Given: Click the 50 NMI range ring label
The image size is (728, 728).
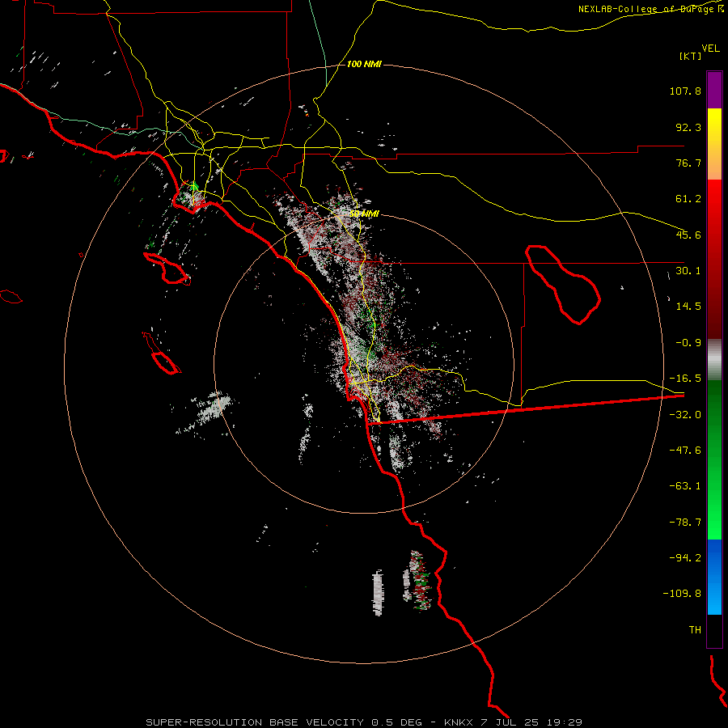Looking at the screenshot, I should click(x=364, y=214).
